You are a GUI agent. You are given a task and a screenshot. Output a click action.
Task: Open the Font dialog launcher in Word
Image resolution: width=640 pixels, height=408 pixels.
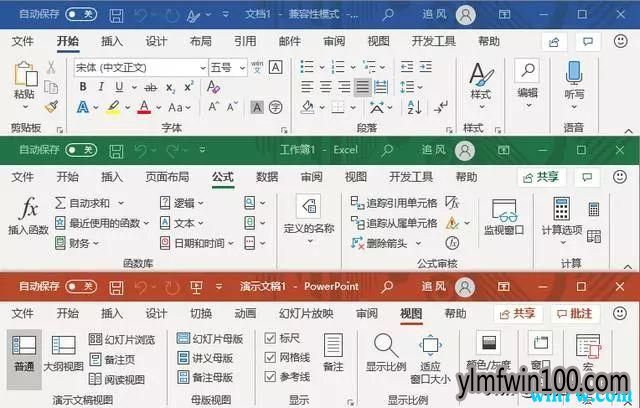pyautogui.click(x=284, y=130)
